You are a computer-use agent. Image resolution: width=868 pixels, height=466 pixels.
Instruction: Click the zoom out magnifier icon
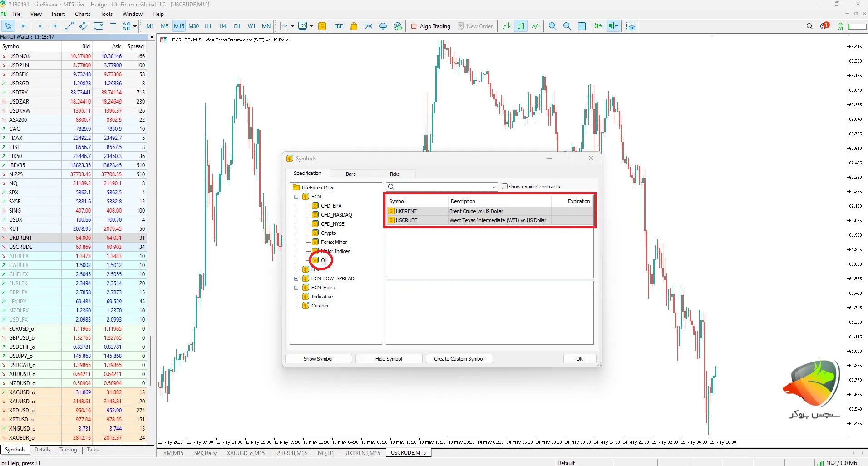tap(567, 26)
